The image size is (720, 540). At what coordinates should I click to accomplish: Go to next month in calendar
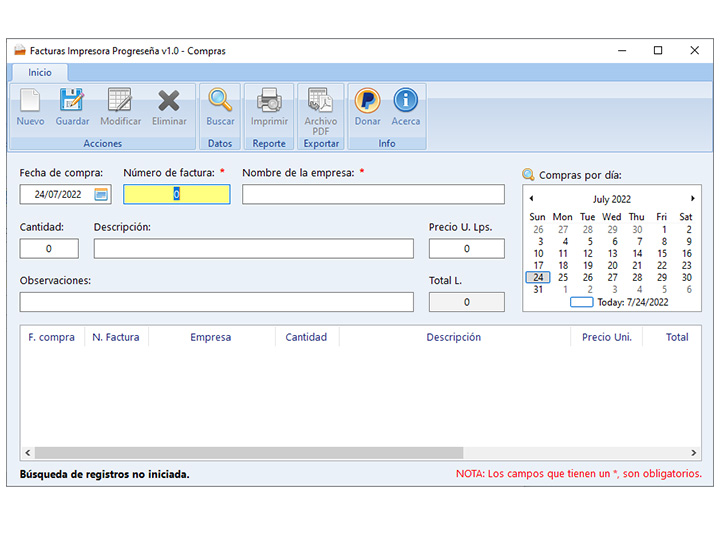pyautogui.click(x=692, y=199)
